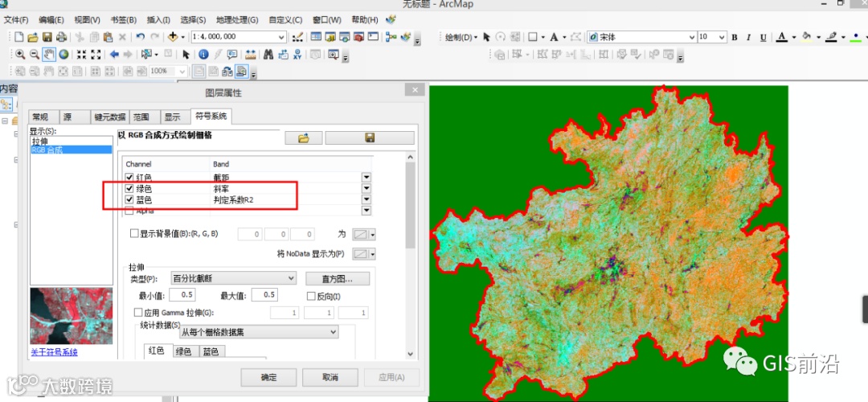Open the 文件(F) menu

point(16,20)
